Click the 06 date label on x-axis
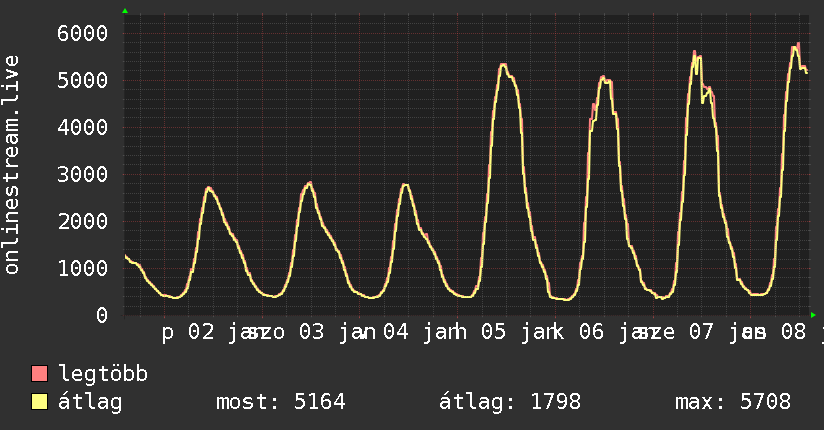This screenshot has height=430, width=824. [x=592, y=332]
